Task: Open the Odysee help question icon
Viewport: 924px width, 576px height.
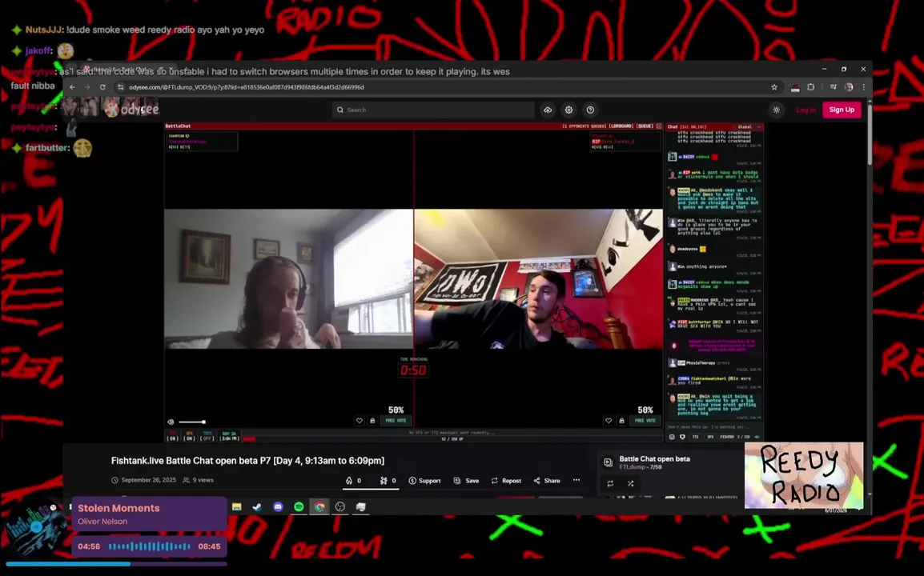Action: [x=590, y=110]
